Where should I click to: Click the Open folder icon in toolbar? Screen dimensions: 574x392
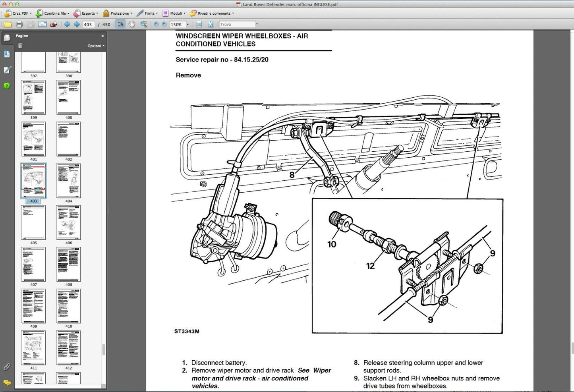click(8, 25)
